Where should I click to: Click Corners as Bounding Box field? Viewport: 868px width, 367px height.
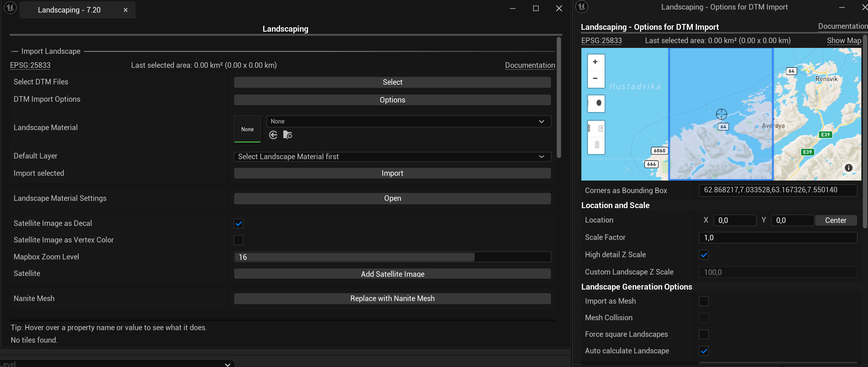click(778, 190)
